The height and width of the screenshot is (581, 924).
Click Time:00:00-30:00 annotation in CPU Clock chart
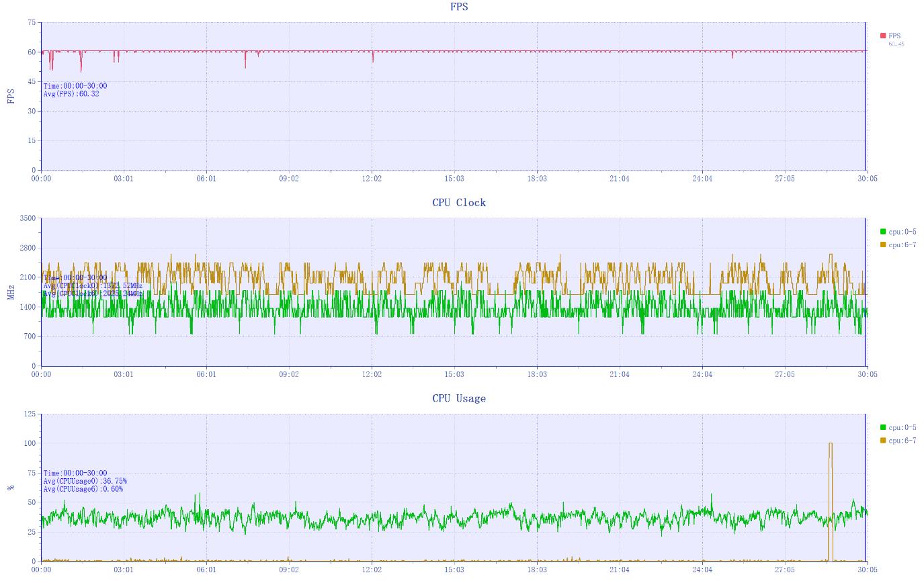pyautogui.click(x=75, y=277)
